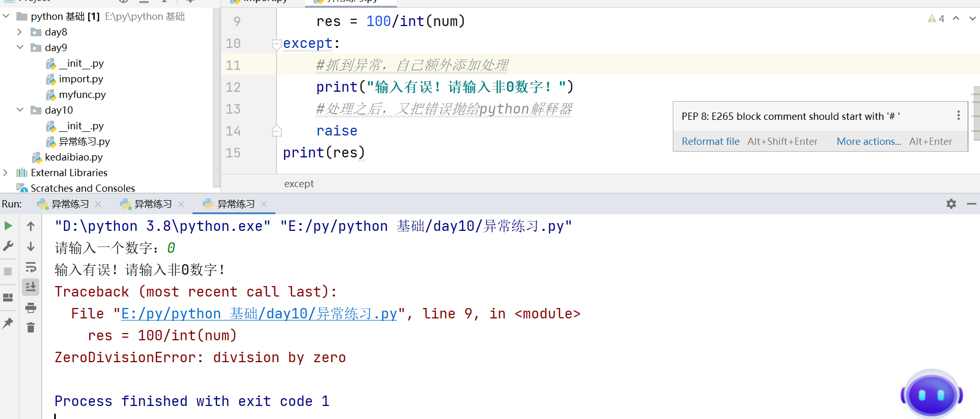The image size is (980, 419).
Task: Select import.py in day9 folder
Action: pos(81,79)
